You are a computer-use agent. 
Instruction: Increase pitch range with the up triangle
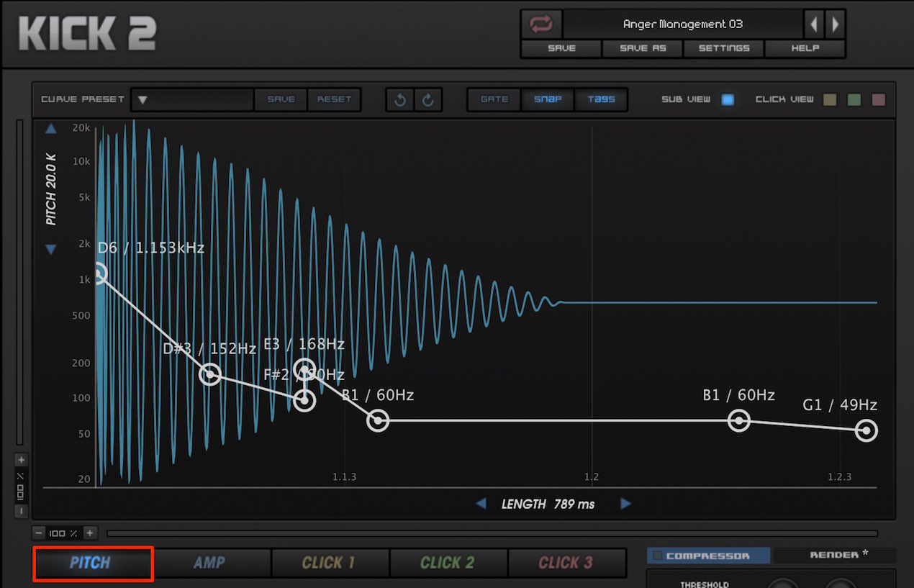point(51,130)
